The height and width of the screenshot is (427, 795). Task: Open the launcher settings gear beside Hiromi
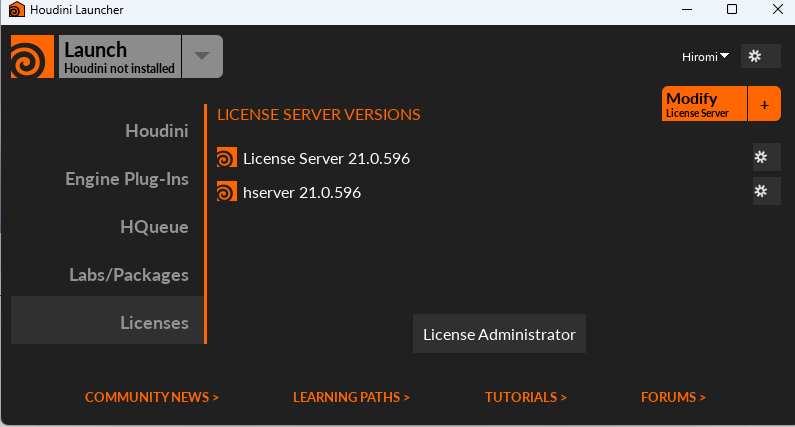tap(760, 56)
